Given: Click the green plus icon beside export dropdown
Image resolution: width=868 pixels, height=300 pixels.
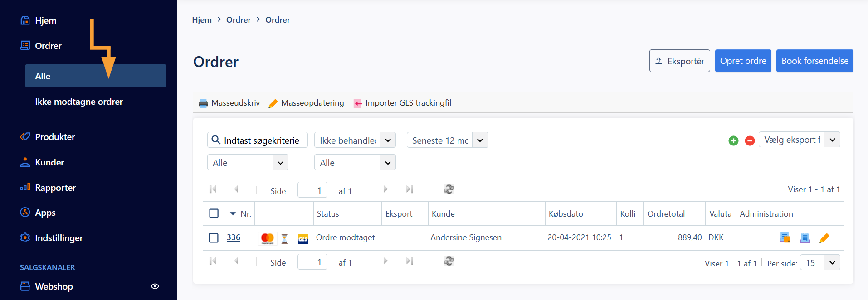Looking at the screenshot, I should [733, 141].
